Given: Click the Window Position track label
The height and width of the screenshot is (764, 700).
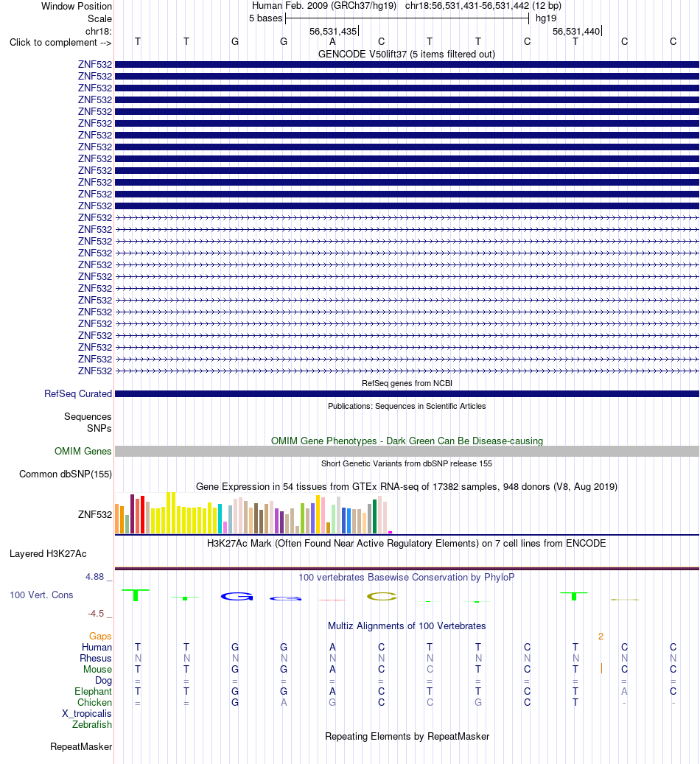Looking at the screenshot, I should (x=77, y=7).
